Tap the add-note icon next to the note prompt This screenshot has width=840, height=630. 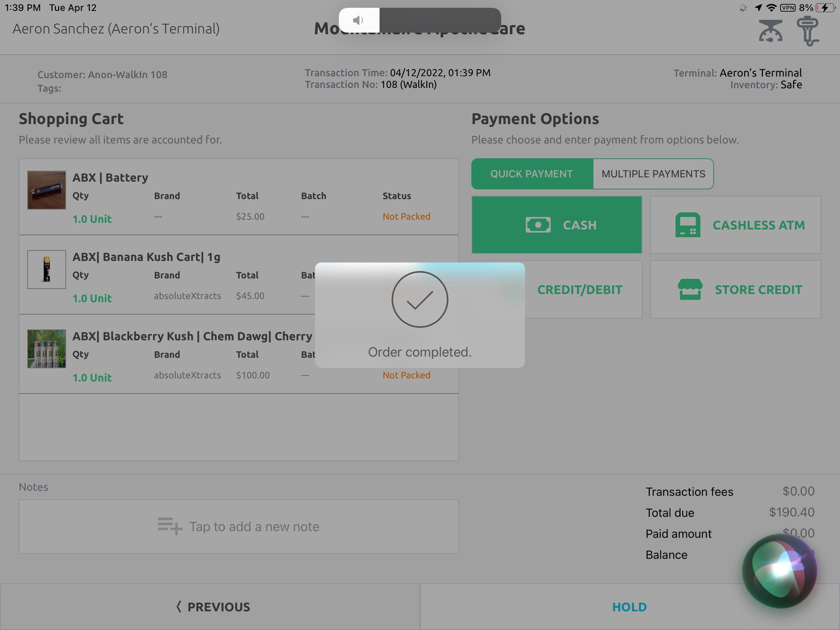(x=168, y=526)
